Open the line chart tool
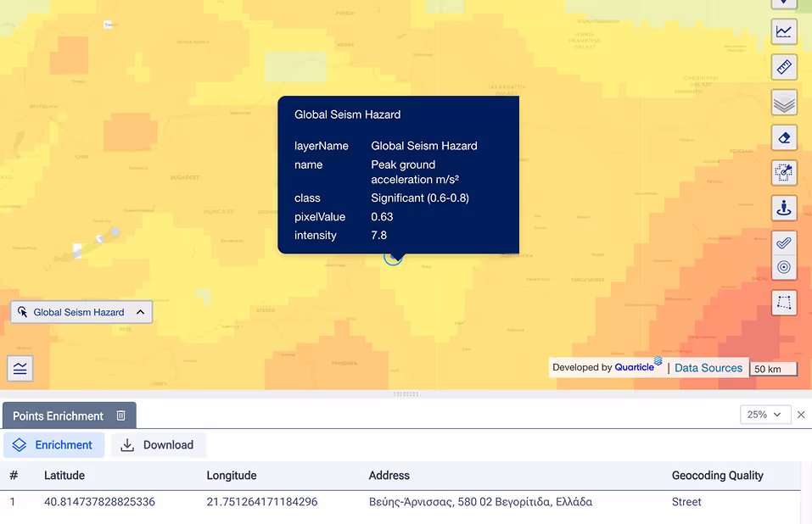The image size is (812, 524). (783, 32)
